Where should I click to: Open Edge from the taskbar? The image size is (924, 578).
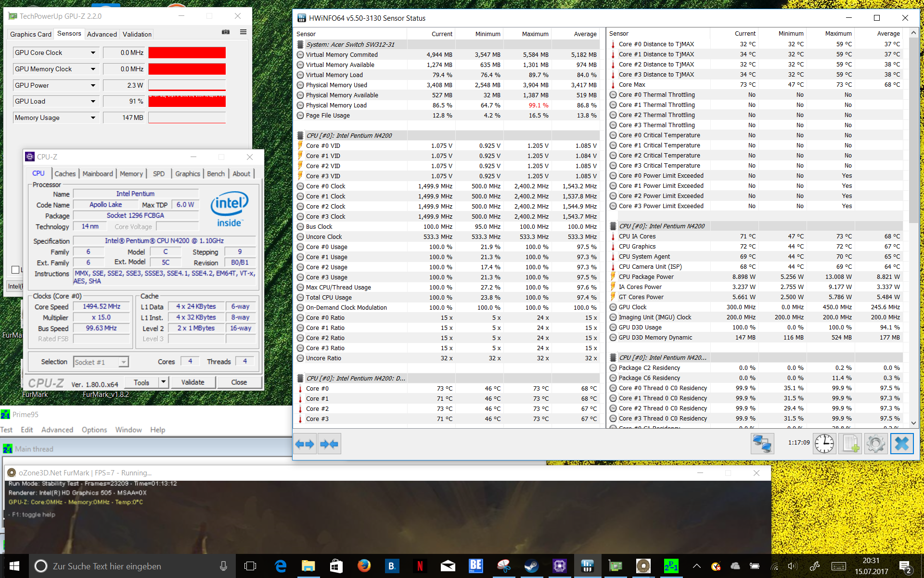tap(280, 566)
